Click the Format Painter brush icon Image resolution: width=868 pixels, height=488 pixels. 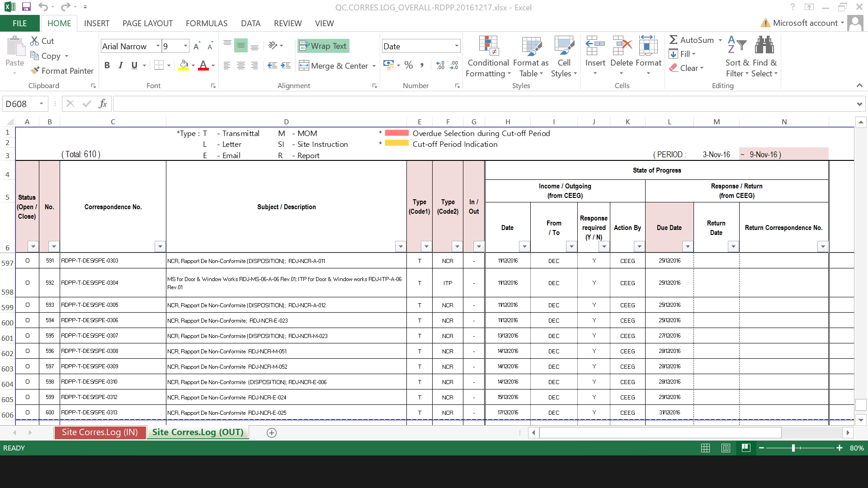click(x=35, y=71)
